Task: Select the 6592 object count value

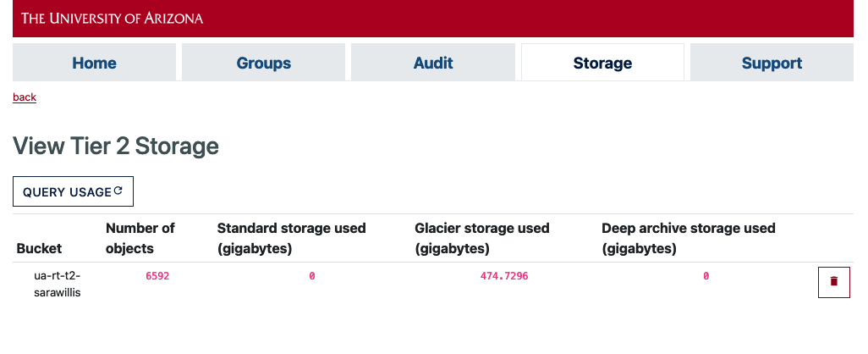Action: click(157, 276)
